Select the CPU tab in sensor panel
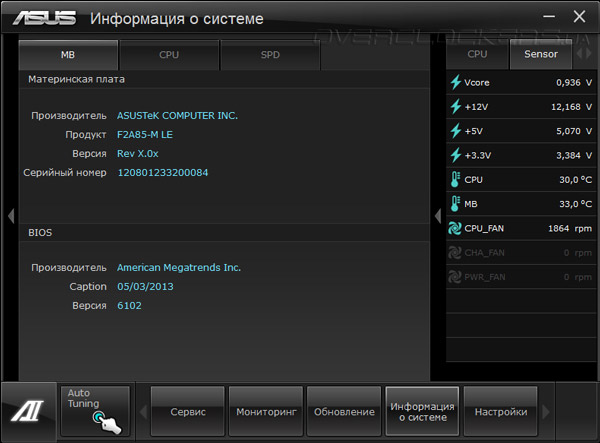The width and height of the screenshot is (600, 443). click(x=477, y=54)
